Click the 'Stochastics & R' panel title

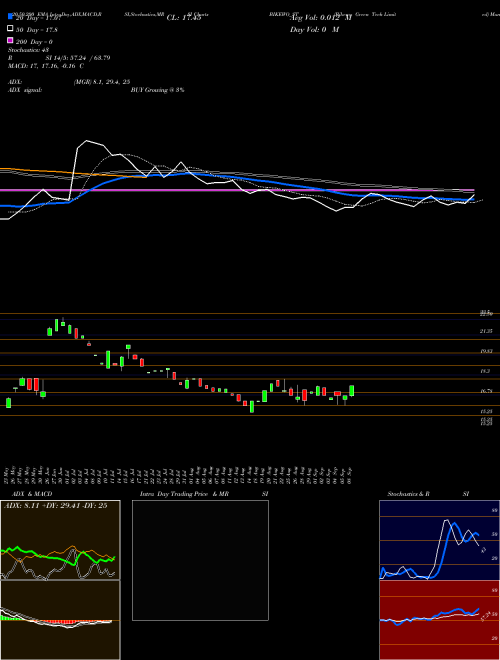coord(408,494)
